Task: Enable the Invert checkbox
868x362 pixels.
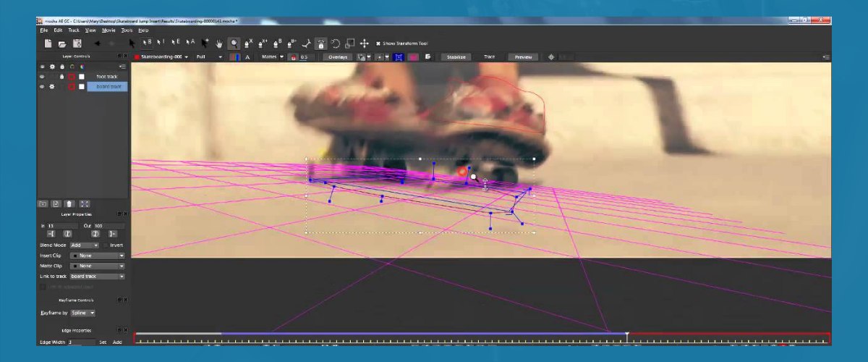Action: click(105, 245)
